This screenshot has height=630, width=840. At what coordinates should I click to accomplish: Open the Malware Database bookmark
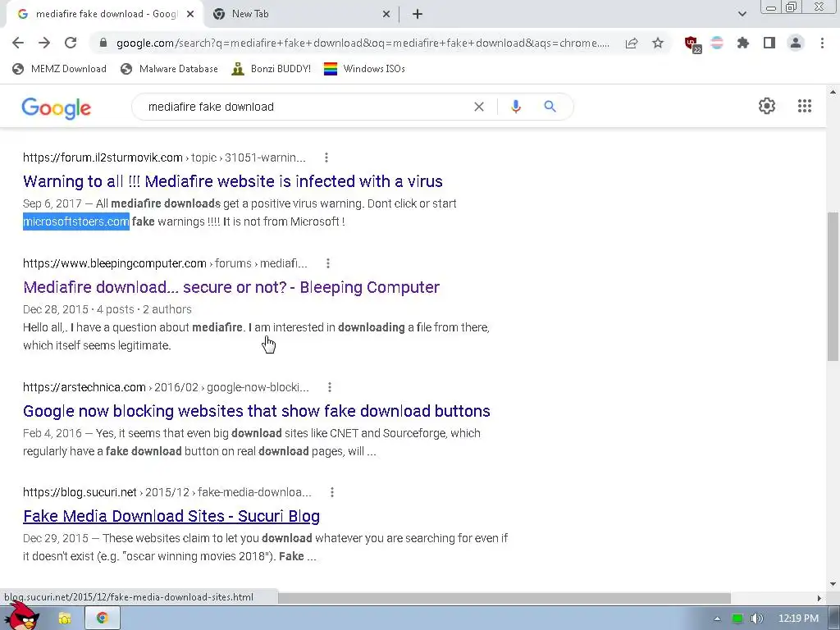click(169, 69)
